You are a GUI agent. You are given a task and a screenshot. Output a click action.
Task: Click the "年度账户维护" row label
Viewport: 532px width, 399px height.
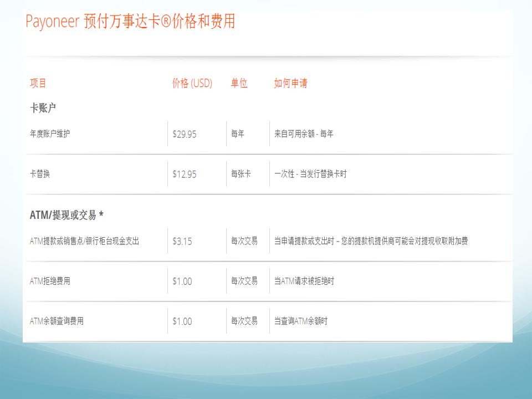click(50, 134)
